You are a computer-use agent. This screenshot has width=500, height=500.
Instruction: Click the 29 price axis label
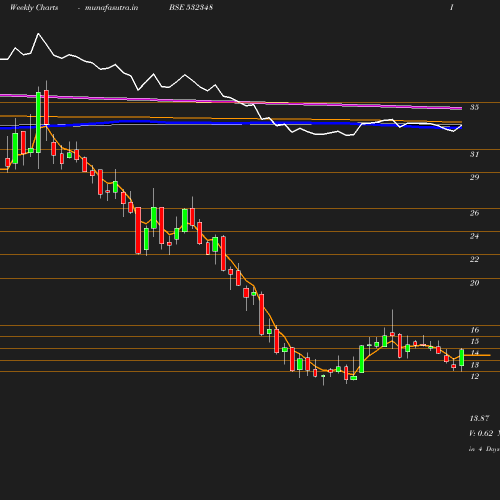pos(475,177)
